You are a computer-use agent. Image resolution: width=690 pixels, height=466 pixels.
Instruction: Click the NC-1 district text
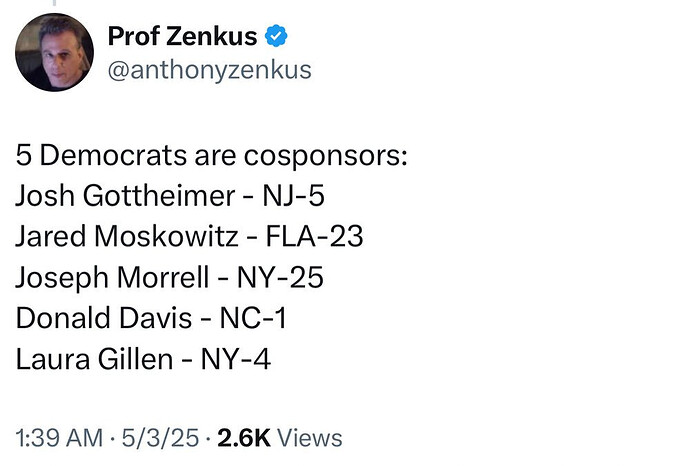click(x=253, y=318)
